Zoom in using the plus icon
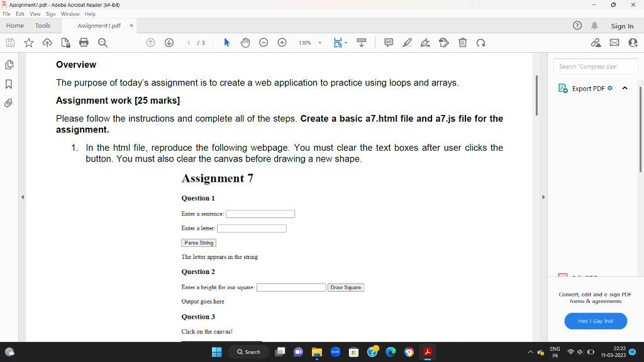This screenshot has width=644, height=362. click(282, 42)
